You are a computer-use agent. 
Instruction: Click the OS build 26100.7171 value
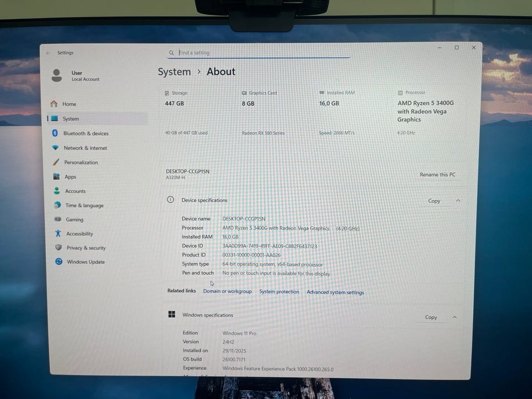click(x=234, y=360)
